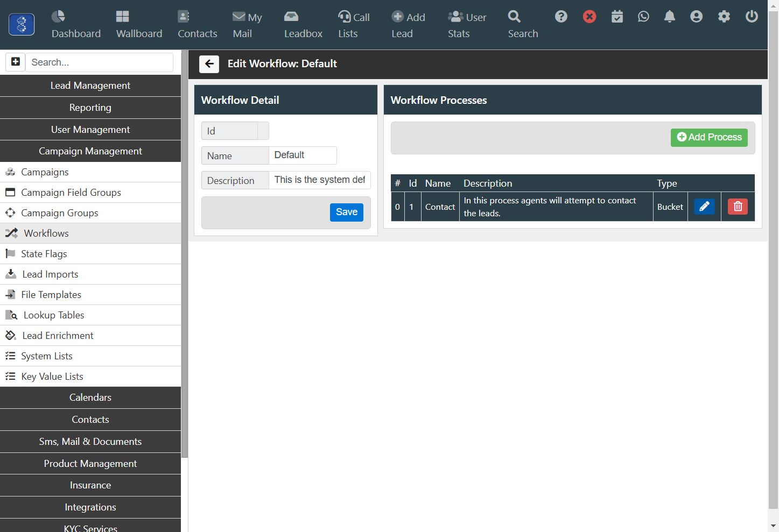Click the plus icon beside sidebar search
The height and width of the screenshot is (532, 779).
click(16, 62)
